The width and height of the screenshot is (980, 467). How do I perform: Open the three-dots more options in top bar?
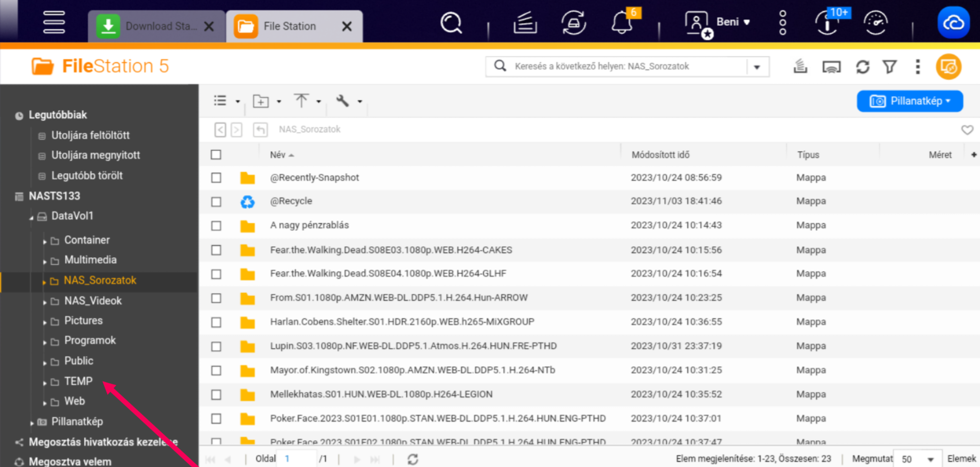coord(783,23)
